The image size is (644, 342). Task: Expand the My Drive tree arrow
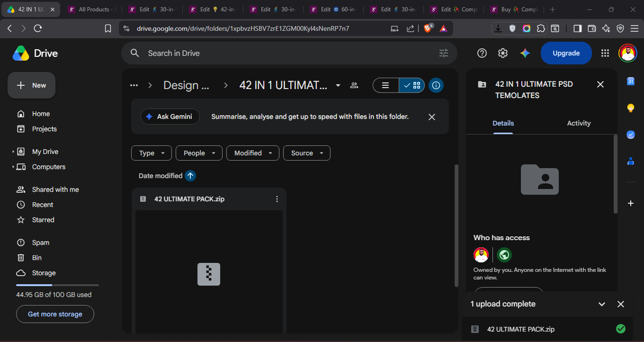coord(13,152)
